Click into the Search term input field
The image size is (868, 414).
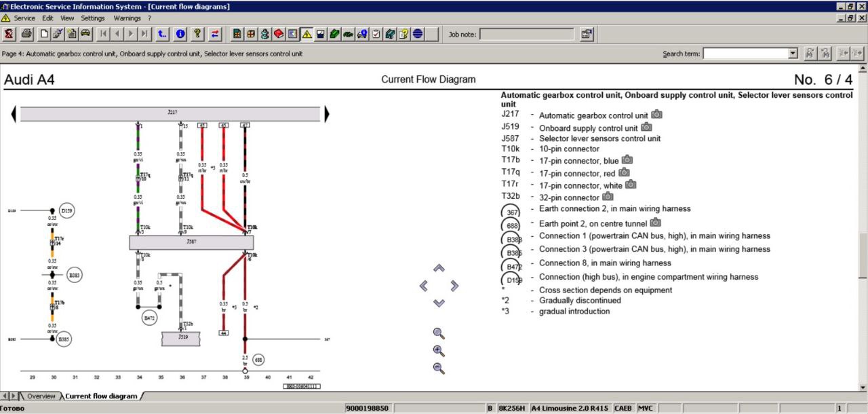746,54
